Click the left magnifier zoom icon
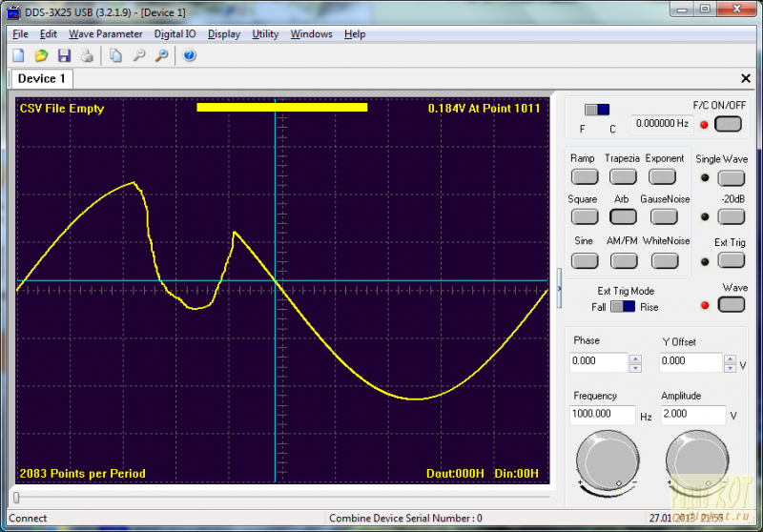 pyautogui.click(x=139, y=55)
